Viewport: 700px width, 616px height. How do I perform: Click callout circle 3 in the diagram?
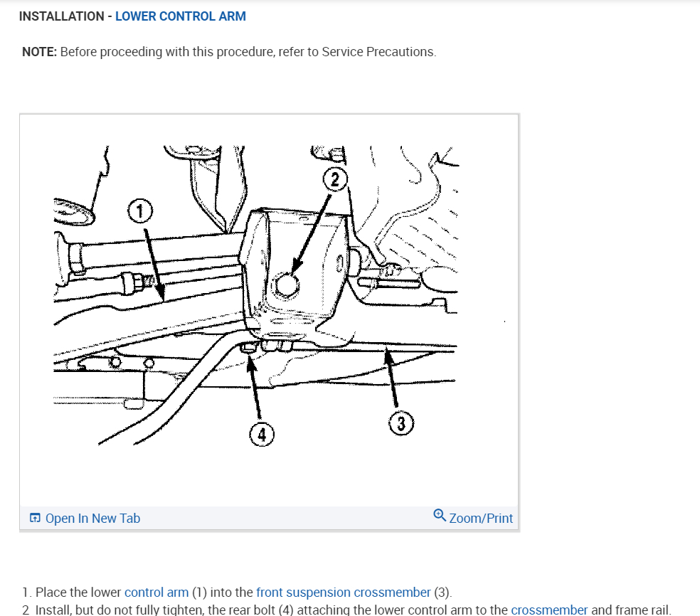pyautogui.click(x=401, y=423)
